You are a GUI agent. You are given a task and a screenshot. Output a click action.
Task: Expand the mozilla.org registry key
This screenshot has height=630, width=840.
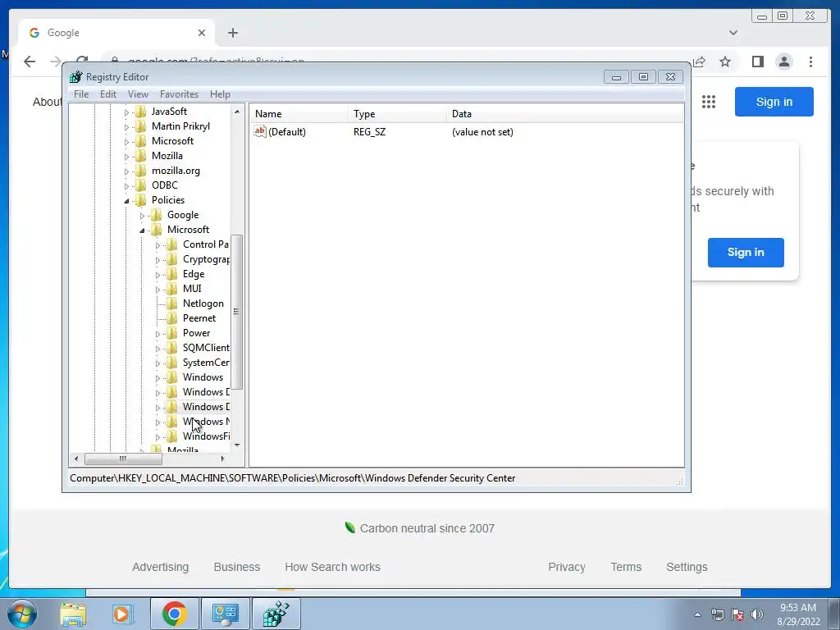[126, 171]
